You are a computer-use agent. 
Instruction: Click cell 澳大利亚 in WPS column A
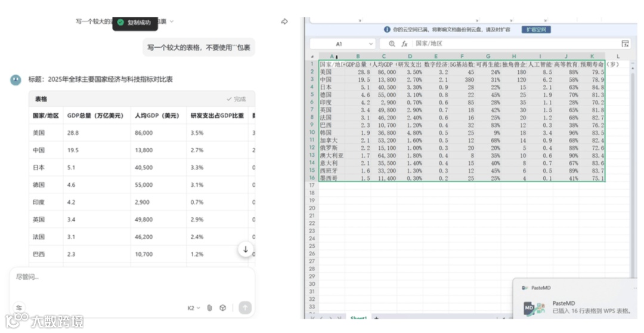tap(332, 155)
